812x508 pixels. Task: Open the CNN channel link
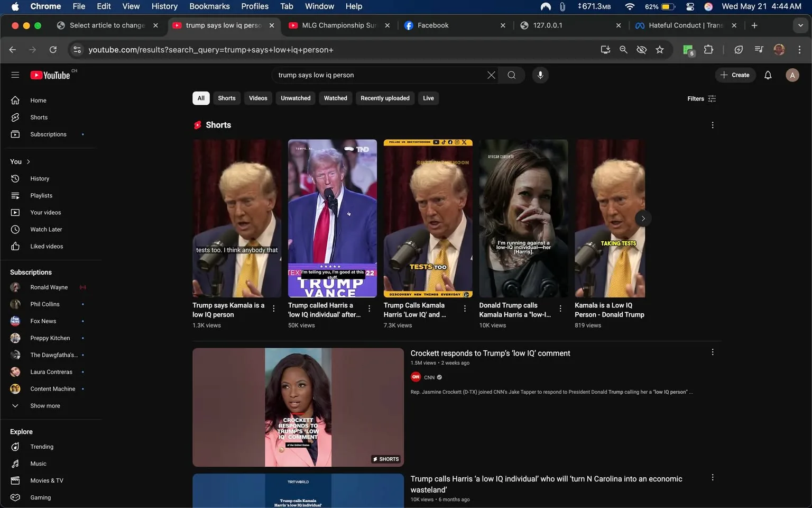point(428,377)
